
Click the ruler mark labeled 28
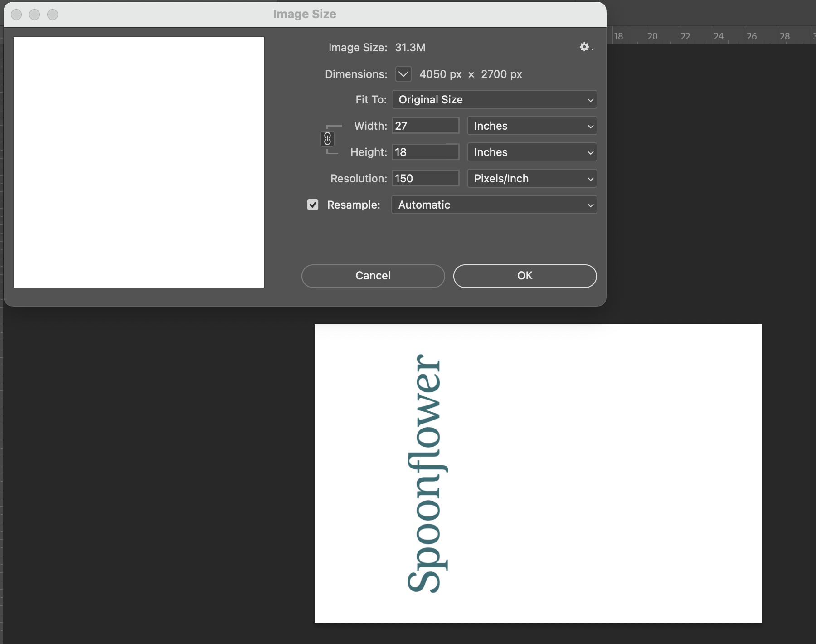(784, 36)
